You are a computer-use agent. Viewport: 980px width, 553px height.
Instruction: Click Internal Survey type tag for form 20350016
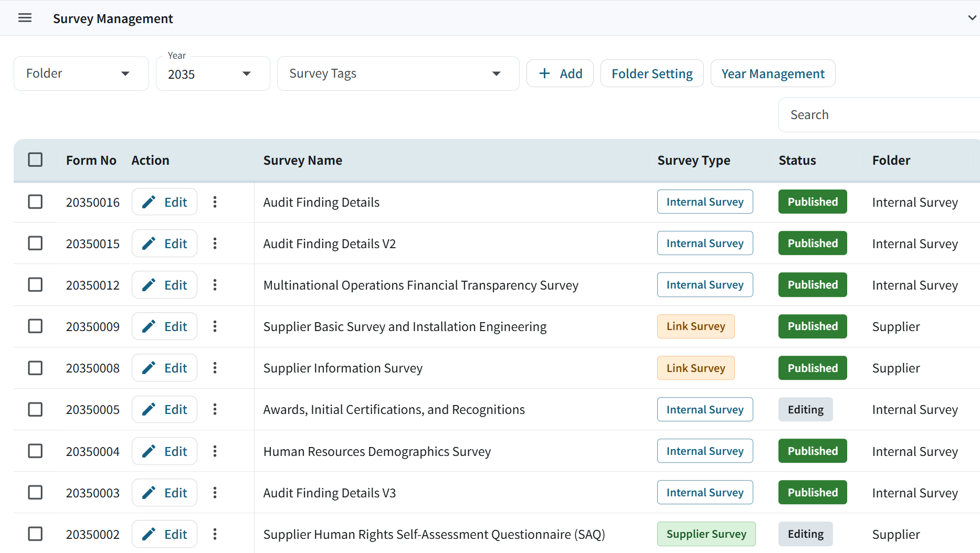[704, 201]
